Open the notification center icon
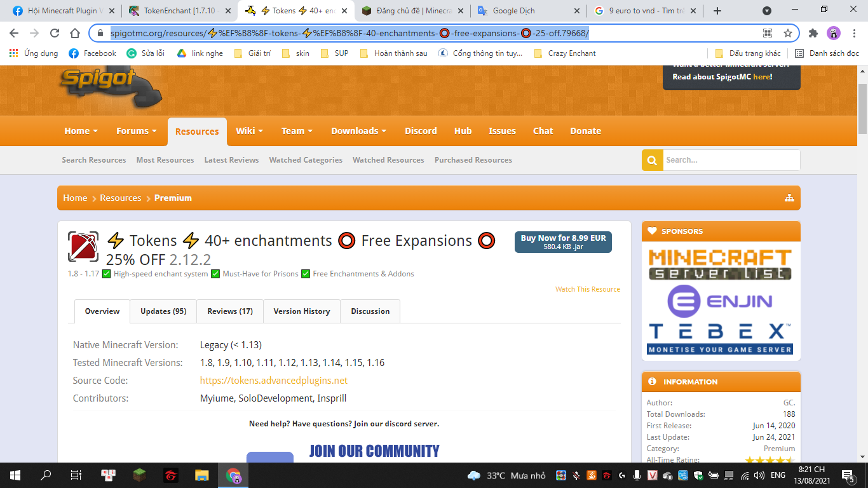 point(848,475)
